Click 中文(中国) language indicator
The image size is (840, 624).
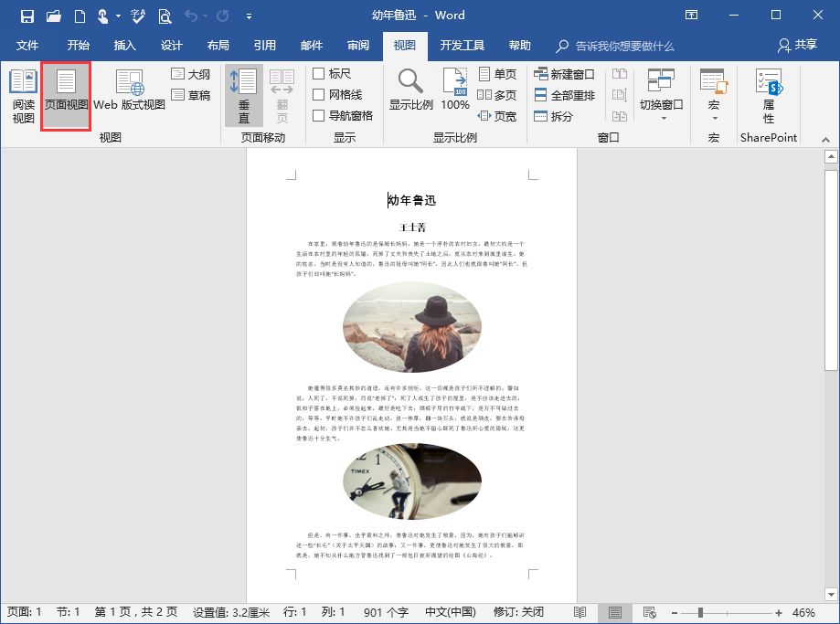450,612
